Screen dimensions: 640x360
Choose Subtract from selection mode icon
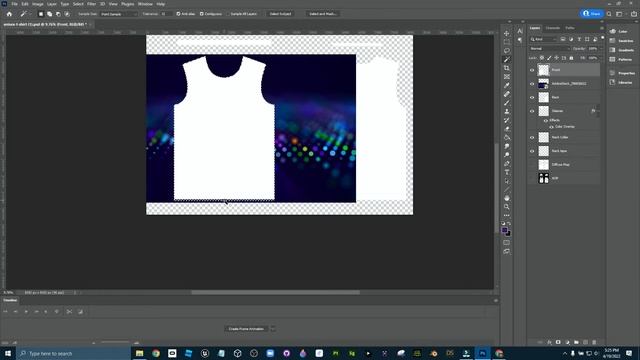coord(58,14)
